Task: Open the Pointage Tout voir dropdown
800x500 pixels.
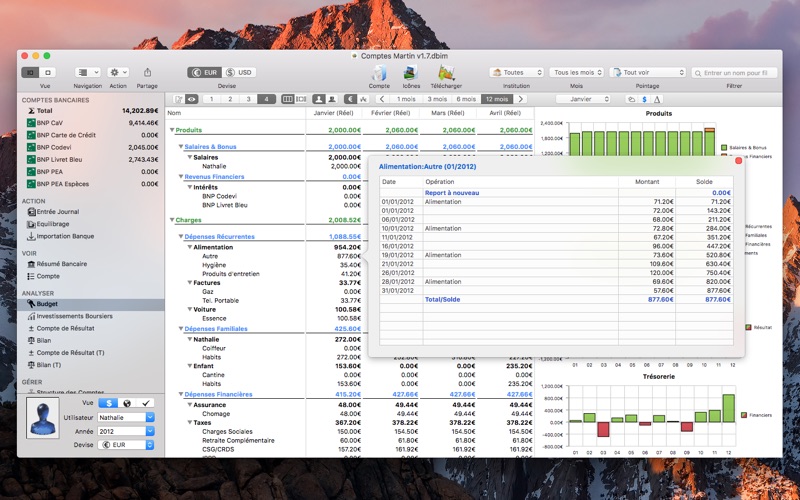Action: (x=647, y=72)
